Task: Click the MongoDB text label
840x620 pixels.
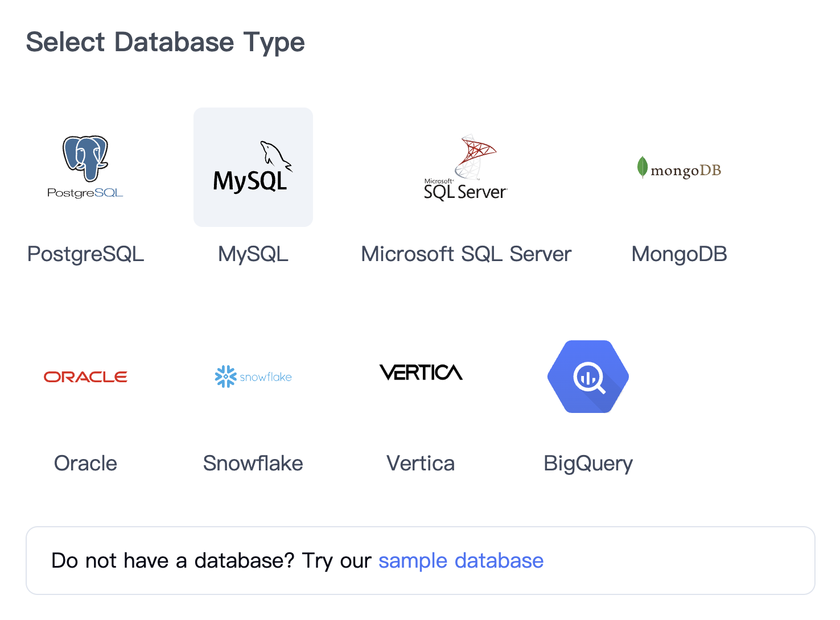Action: click(679, 254)
